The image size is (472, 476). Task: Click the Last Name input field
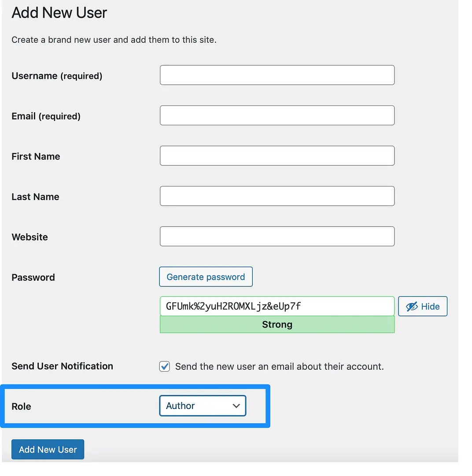pyautogui.click(x=277, y=196)
